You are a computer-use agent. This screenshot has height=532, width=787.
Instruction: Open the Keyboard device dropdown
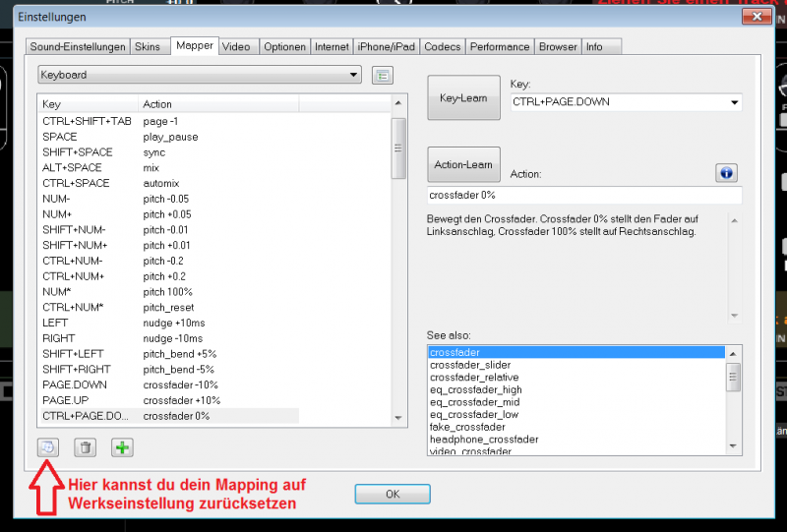pos(200,75)
